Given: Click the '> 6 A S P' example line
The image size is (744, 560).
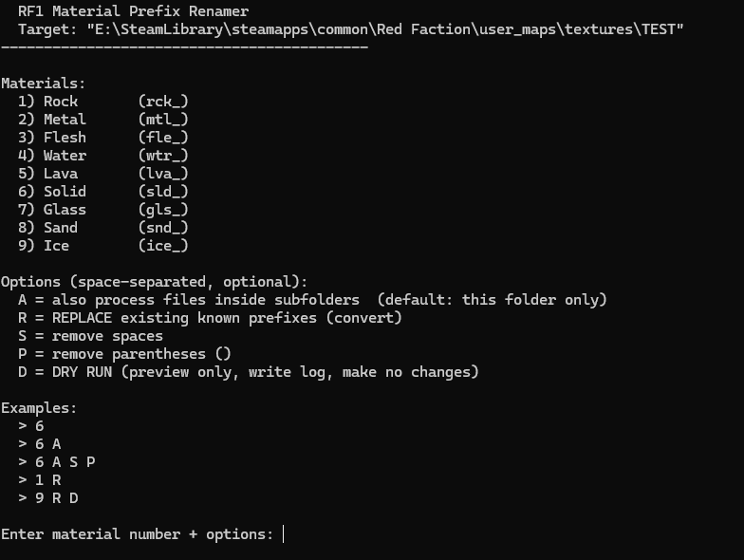Looking at the screenshot, I should [x=56, y=462].
